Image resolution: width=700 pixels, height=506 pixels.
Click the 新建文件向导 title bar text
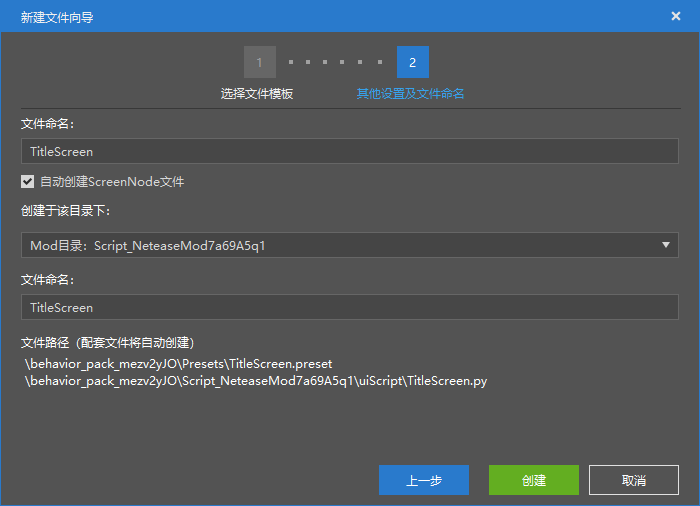(57, 17)
